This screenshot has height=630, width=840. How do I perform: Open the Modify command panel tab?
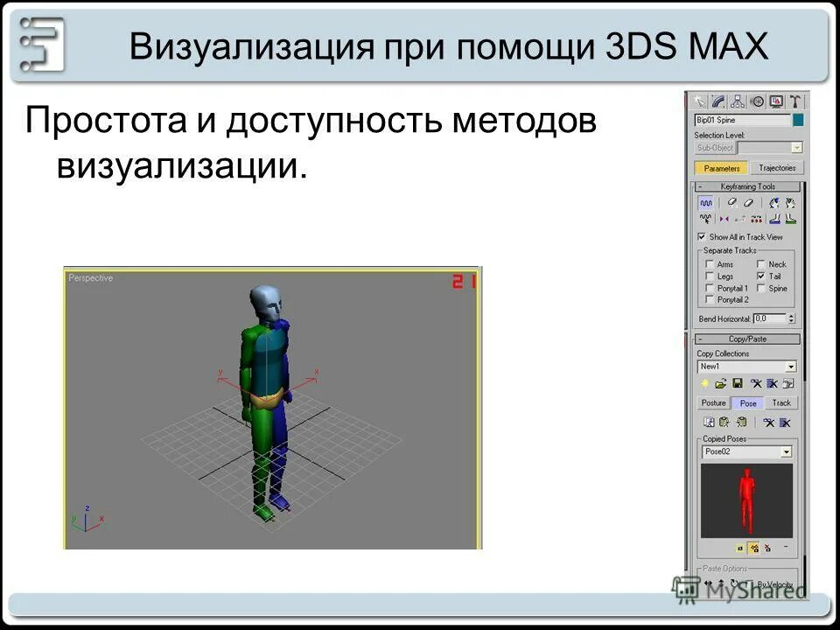pyautogui.click(x=718, y=101)
